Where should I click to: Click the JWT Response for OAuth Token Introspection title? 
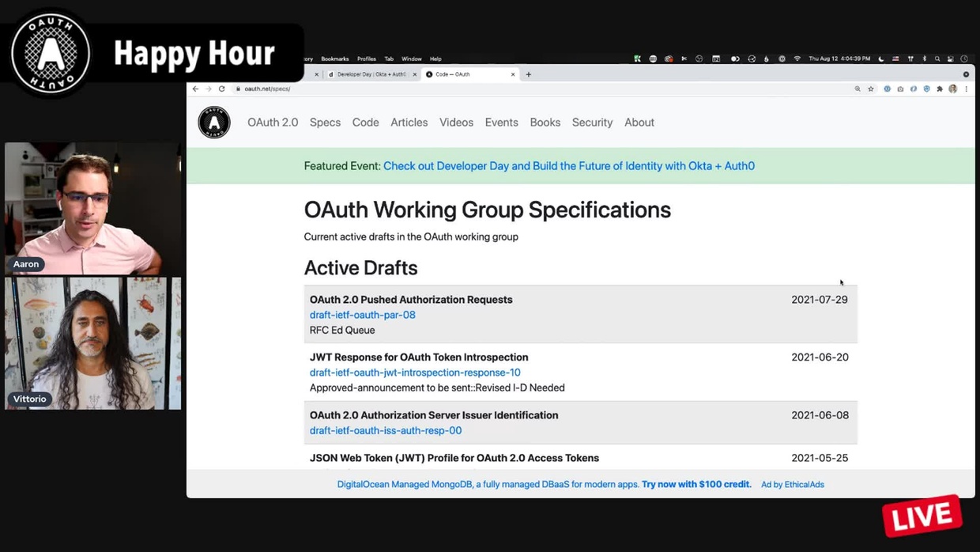419,357
